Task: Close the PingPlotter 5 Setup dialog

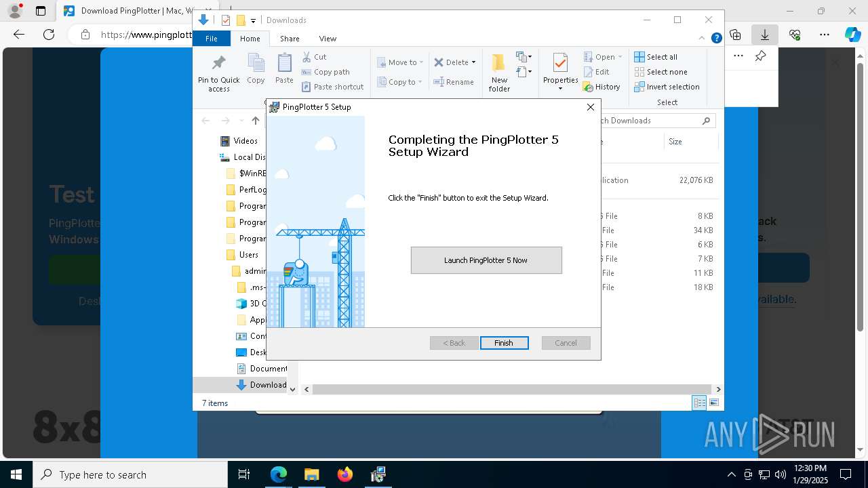Action: (591, 107)
